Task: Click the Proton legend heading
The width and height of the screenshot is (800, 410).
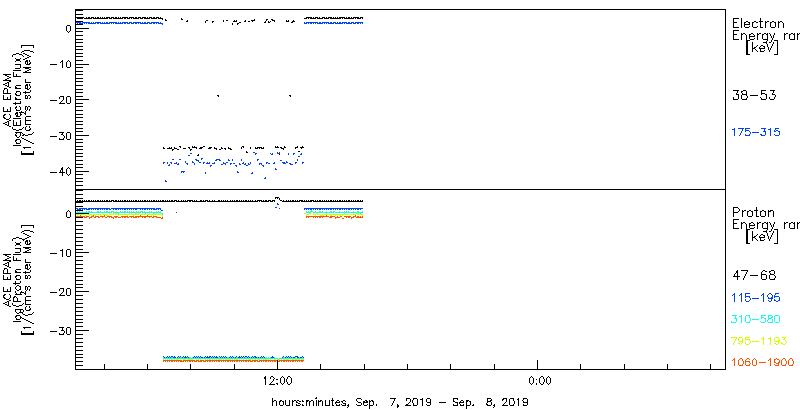Action: [753, 213]
